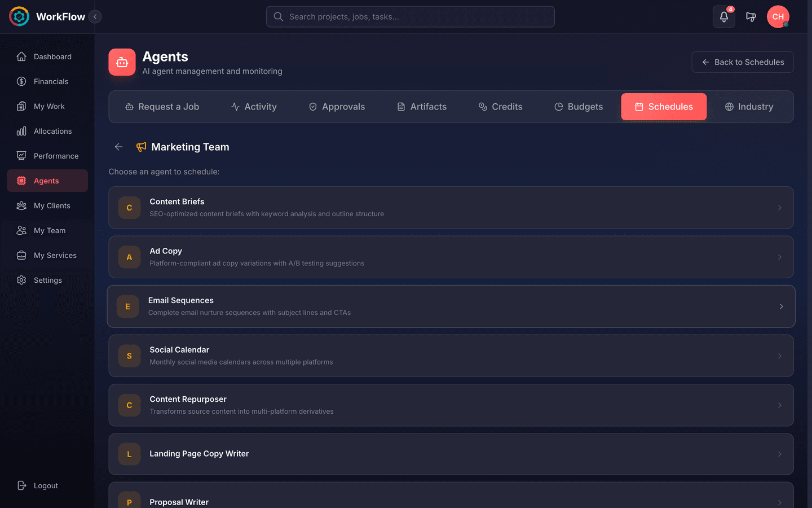Open Social Calendar via its chevron
The image size is (812, 508).
pyautogui.click(x=780, y=356)
